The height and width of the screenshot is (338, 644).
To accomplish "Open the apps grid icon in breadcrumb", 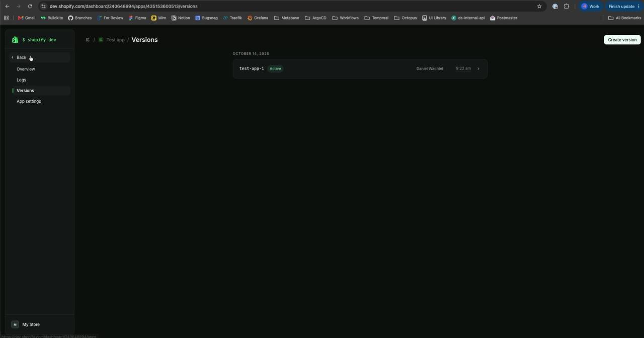I will pos(88,40).
